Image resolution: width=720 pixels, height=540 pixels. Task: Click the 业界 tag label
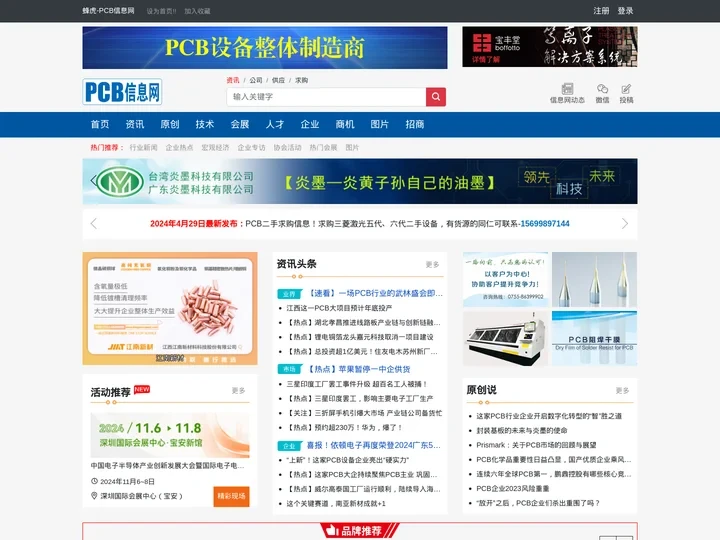[x=289, y=294]
